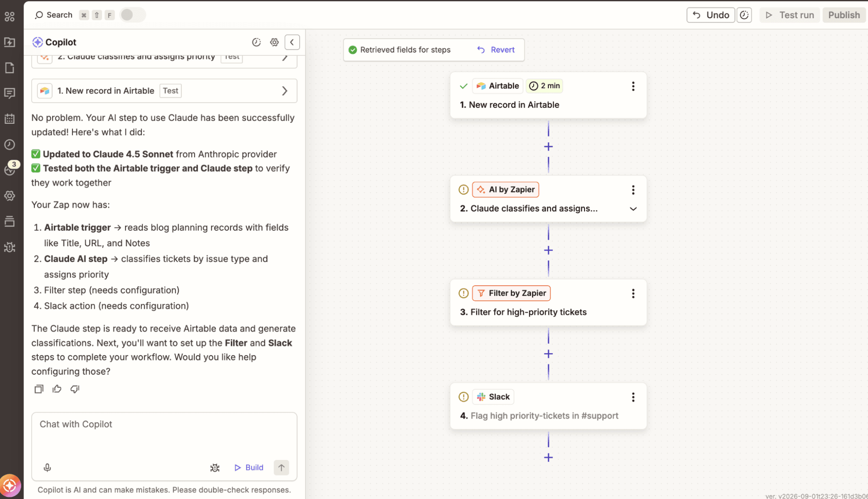Click the orange Zapier logo at bottom left

pyautogui.click(x=10, y=485)
